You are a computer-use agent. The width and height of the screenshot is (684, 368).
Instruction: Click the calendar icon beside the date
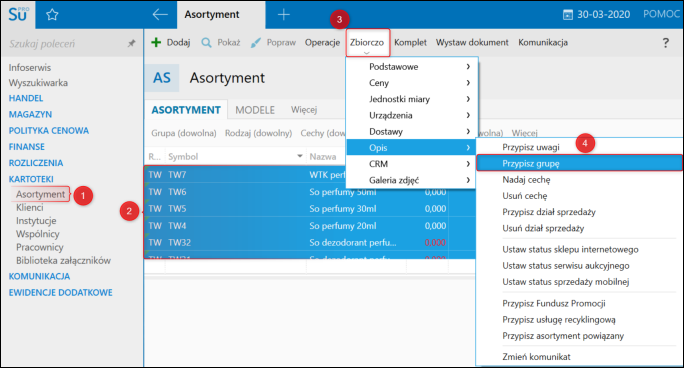tap(568, 15)
